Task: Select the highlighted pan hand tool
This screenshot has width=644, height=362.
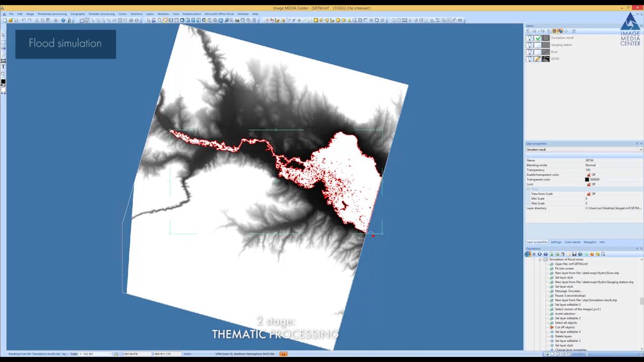Action: [165, 20]
